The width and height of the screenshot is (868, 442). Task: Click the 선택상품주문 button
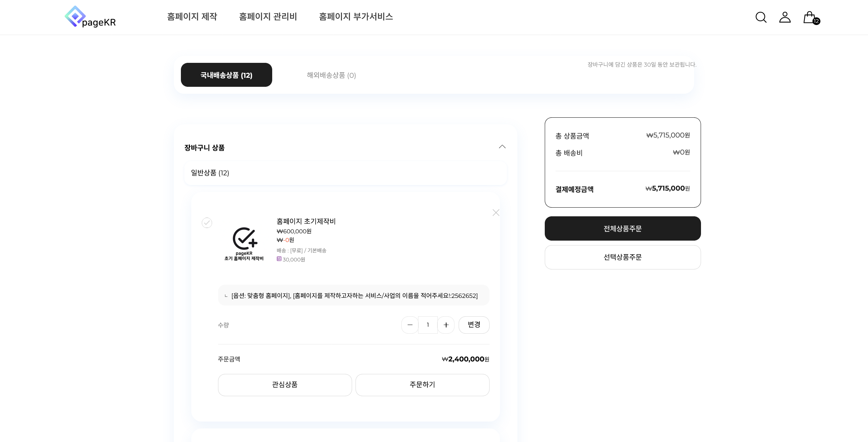pyautogui.click(x=623, y=257)
